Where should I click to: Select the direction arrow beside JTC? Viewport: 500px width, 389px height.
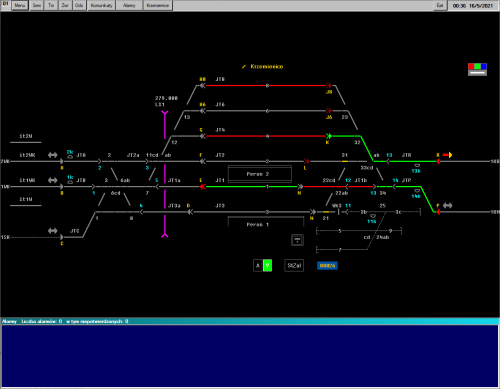(53, 231)
